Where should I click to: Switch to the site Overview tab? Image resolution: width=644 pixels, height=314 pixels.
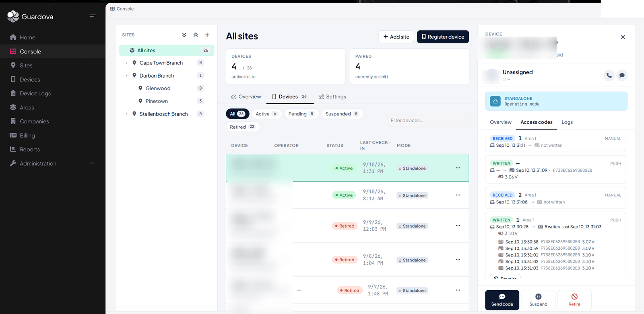coord(246,96)
